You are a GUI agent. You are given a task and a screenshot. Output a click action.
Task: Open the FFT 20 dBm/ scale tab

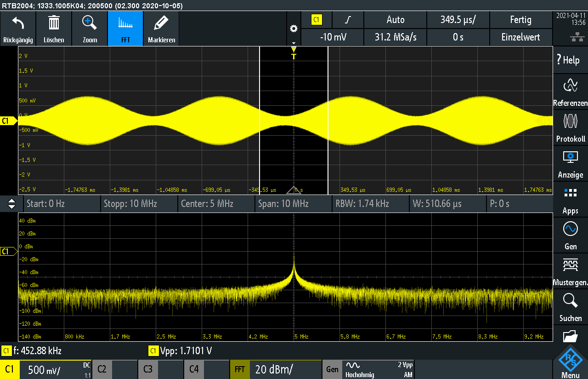[276, 369]
